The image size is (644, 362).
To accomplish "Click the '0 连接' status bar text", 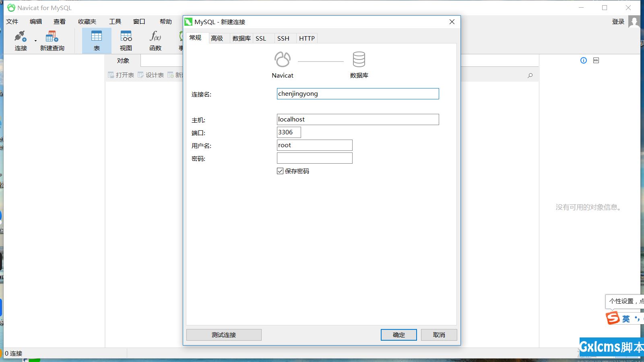I will pyautogui.click(x=14, y=354).
